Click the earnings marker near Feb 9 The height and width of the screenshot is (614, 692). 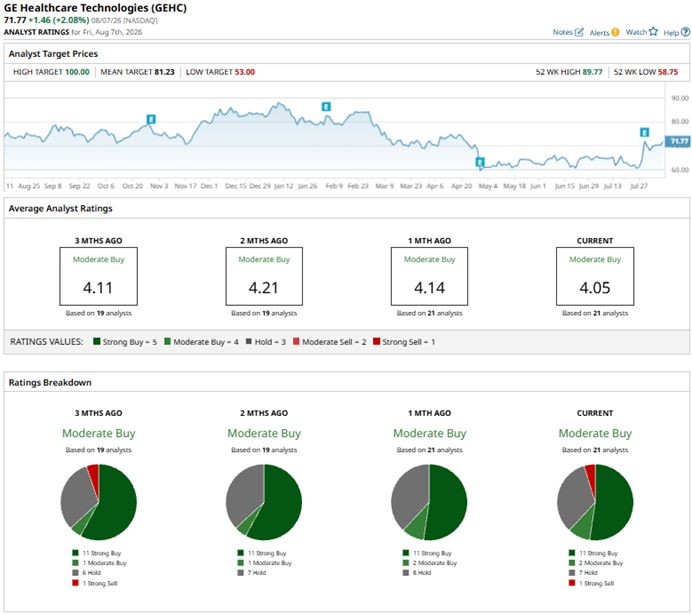(326, 106)
